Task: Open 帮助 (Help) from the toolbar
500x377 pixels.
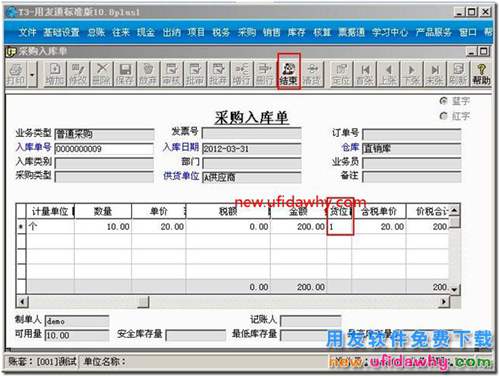Action: [481, 74]
